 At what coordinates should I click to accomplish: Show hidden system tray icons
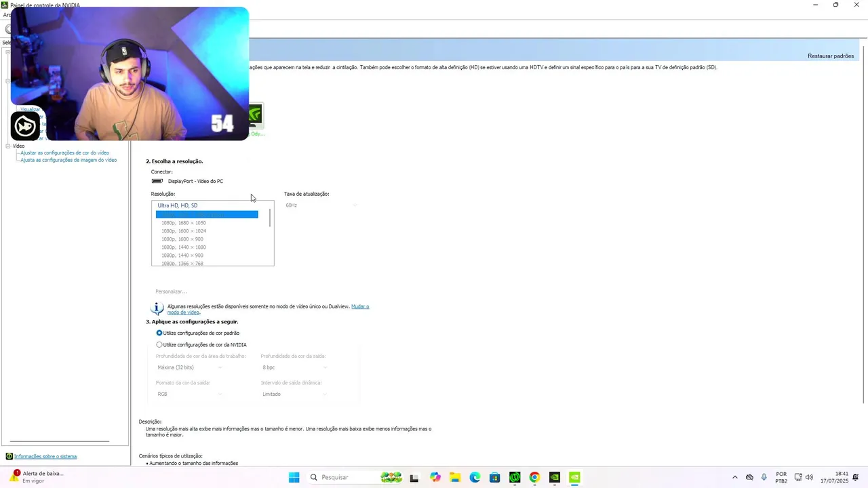(x=734, y=477)
